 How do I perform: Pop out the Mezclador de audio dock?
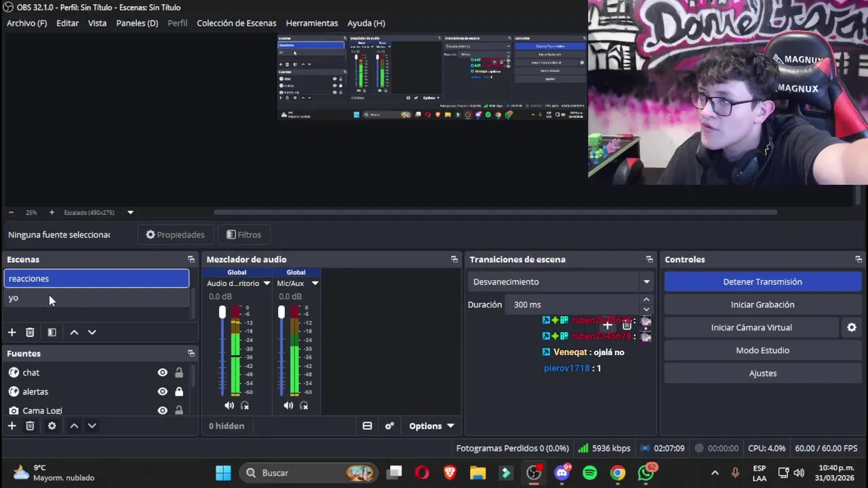[454, 260]
